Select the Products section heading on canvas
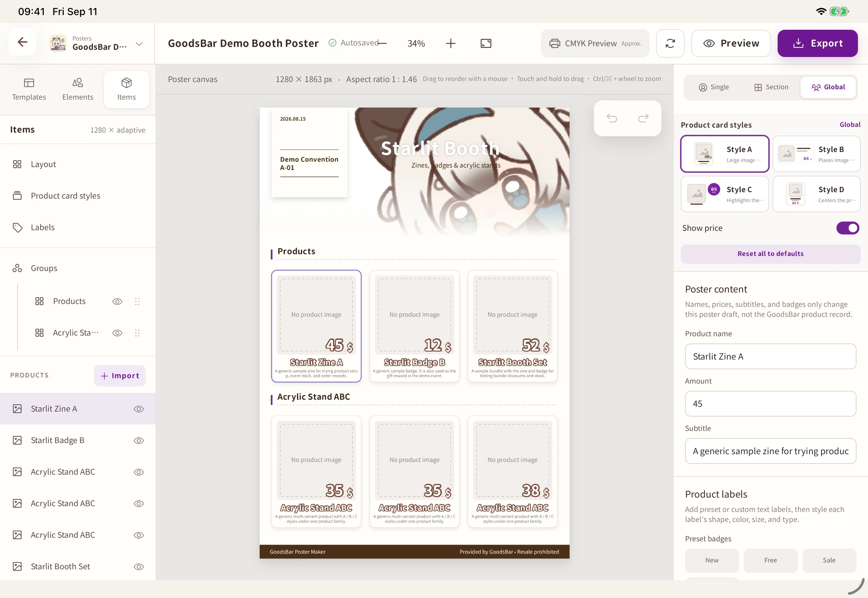 296,251
